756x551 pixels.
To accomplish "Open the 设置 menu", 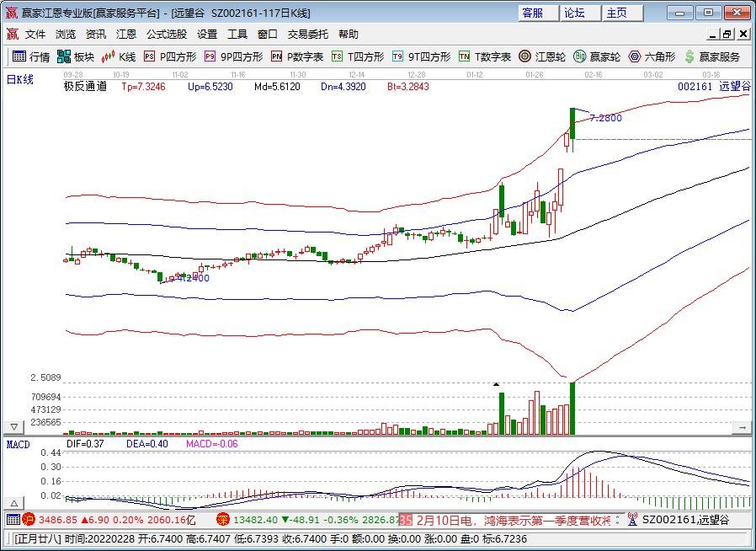I will [x=207, y=35].
